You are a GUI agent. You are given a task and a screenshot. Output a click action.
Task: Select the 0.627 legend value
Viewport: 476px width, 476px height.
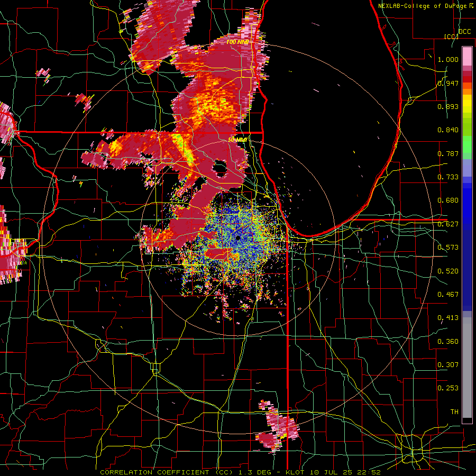point(448,224)
